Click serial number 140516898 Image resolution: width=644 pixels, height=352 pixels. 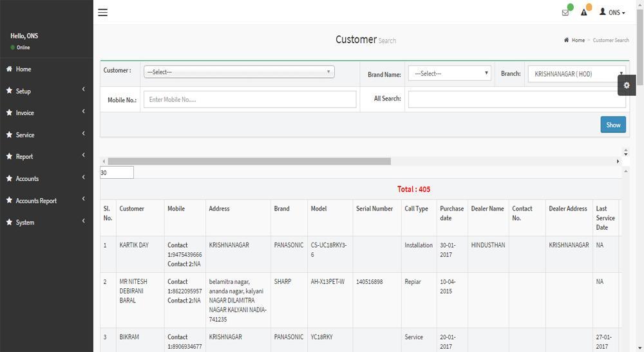click(x=369, y=282)
